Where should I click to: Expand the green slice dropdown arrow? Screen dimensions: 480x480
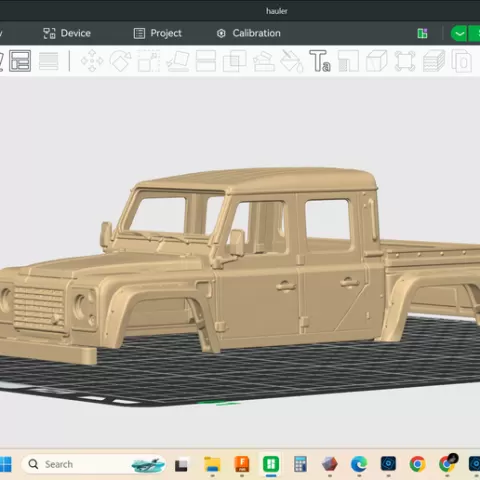(x=459, y=33)
